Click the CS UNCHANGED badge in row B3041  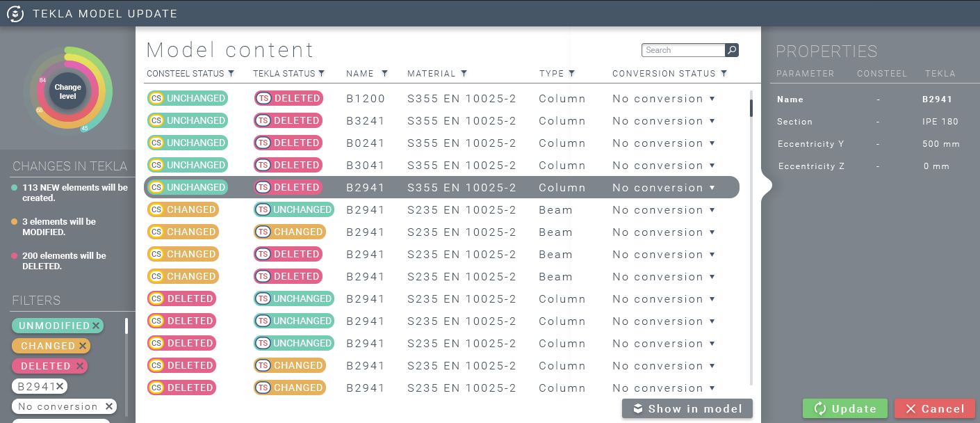188,165
